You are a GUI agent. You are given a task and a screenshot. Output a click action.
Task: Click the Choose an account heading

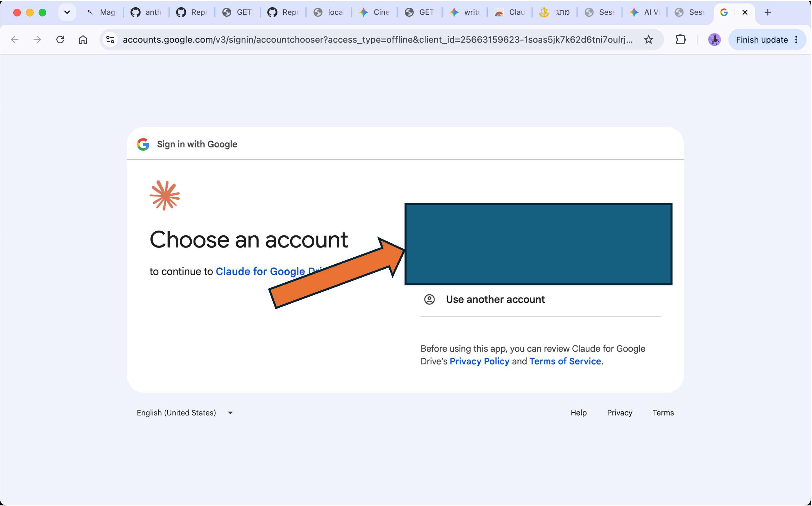tap(249, 240)
